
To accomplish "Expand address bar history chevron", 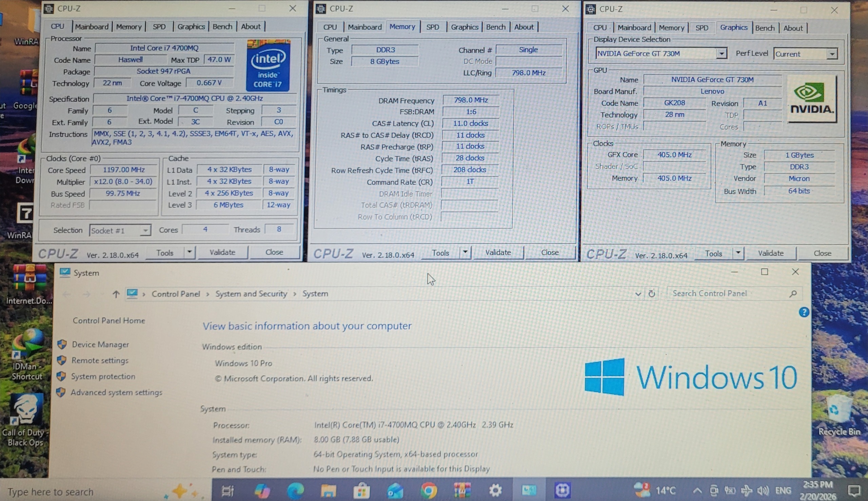I will [637, 294].
